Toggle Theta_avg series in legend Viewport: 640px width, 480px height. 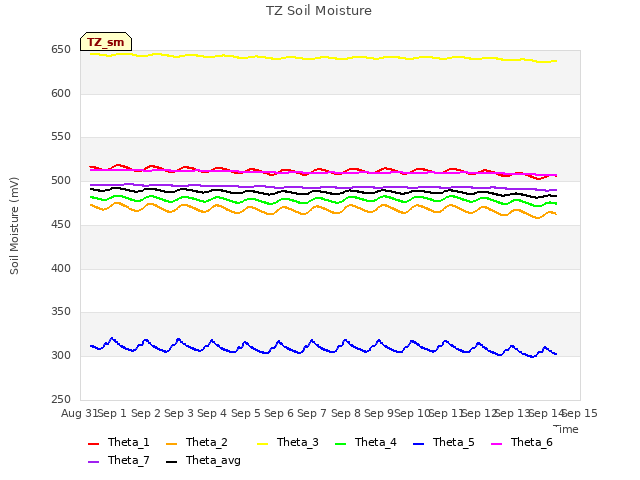coord(203,460)
